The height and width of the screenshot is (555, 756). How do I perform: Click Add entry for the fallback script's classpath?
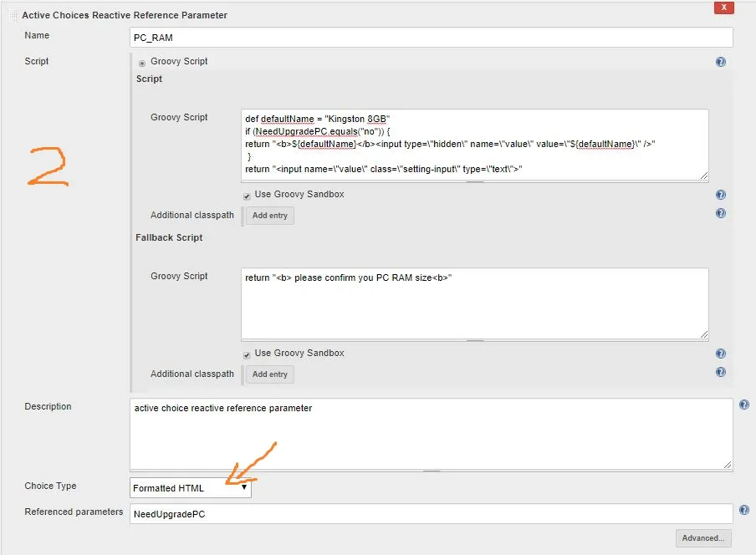click(269, 374)
